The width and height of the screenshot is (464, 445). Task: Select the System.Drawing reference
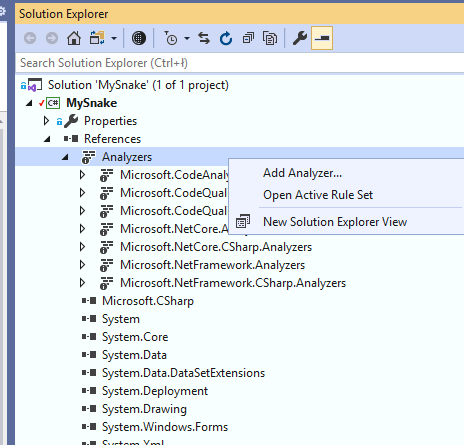pyautogui.click(x=144, y=409)
